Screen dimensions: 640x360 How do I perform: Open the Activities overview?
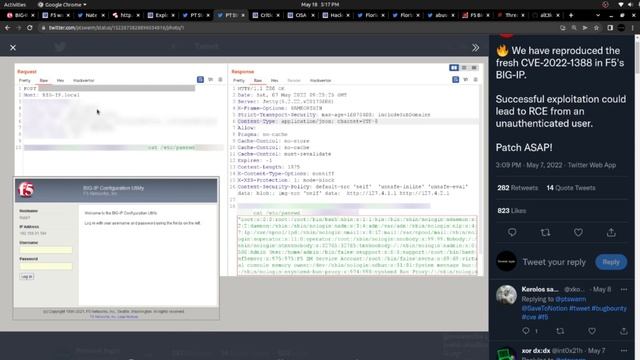15,4
